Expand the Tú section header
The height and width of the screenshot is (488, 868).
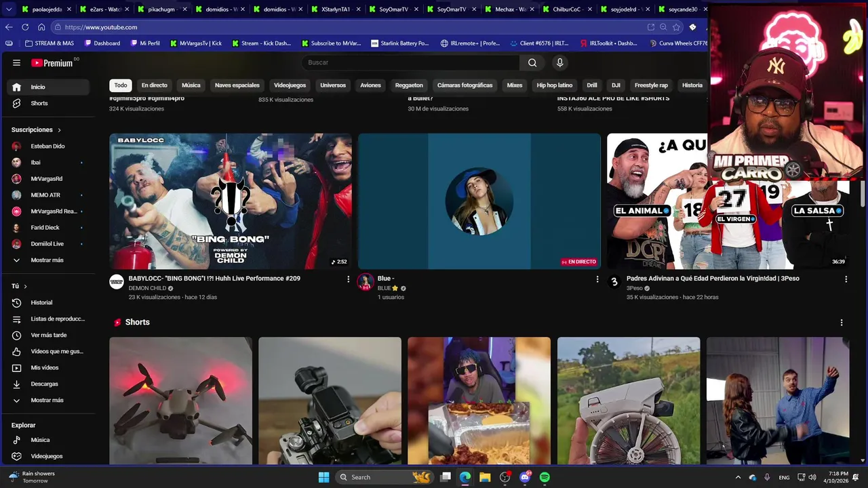point(19,286)
